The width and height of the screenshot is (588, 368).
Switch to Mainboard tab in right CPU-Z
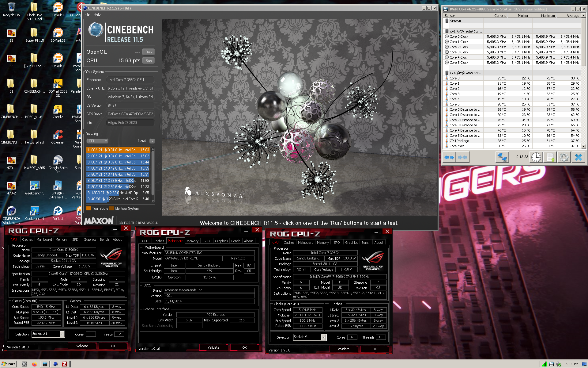pos(306,243)
